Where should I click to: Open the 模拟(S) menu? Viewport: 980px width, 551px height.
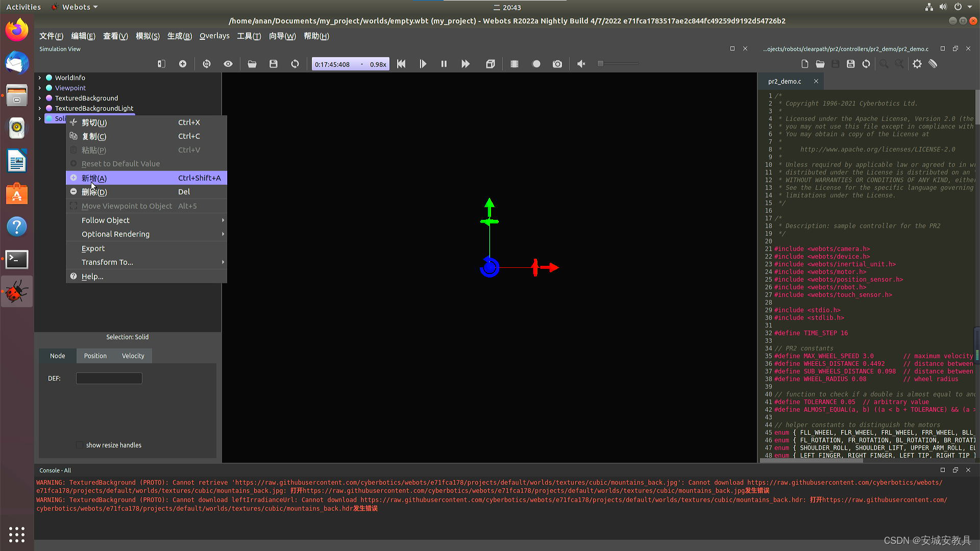coord(148,36)
